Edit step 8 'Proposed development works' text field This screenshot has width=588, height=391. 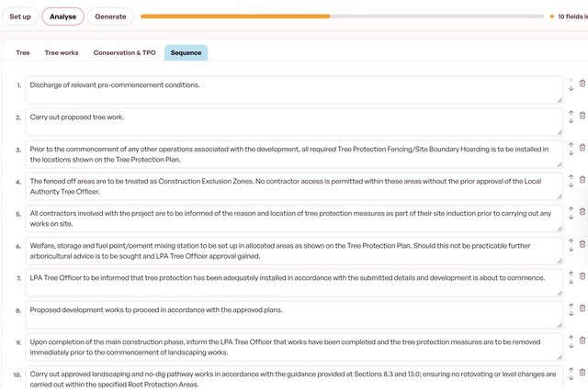pos(294,315)
